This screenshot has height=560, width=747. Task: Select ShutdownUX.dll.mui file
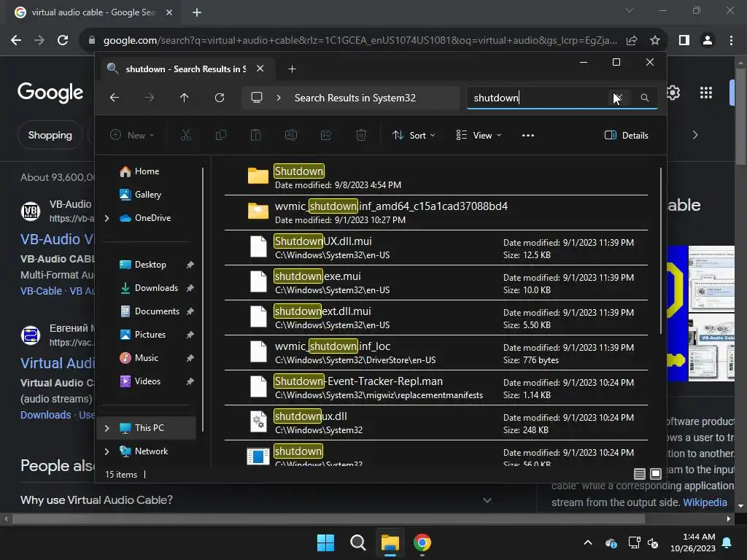click(x=436, y=248)
